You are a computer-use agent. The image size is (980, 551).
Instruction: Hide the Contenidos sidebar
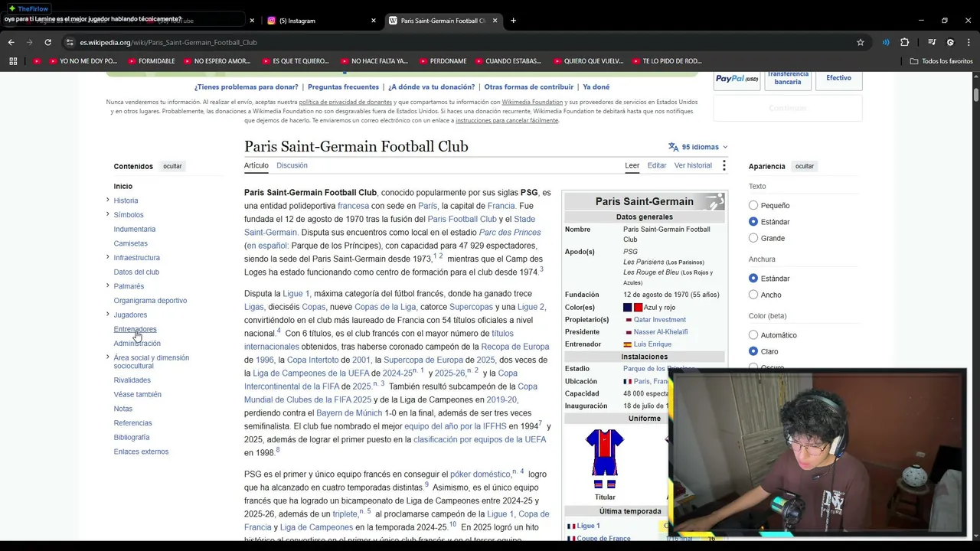tap(172, 166)
